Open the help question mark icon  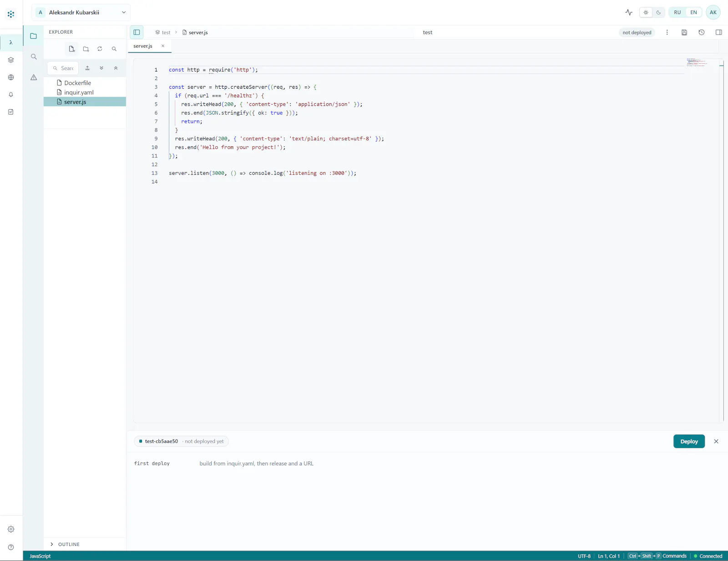tap(11, 547)
